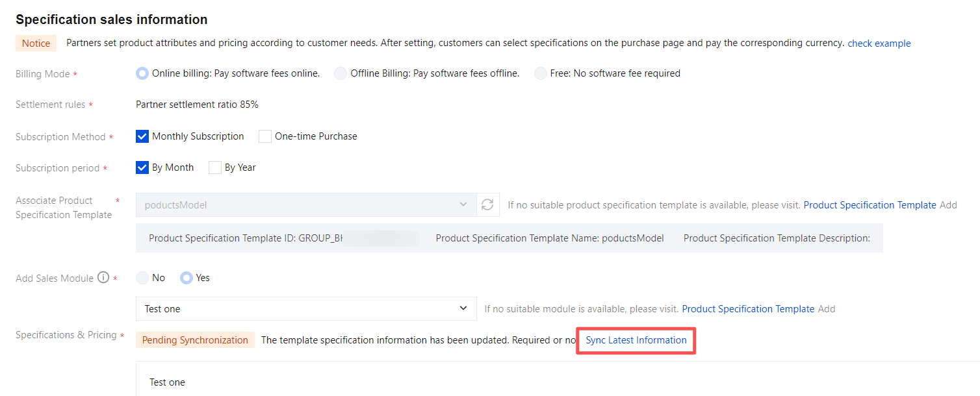Viewport: 980px width, 396px height.
Task: Uncheck the Monthly Subscription checkbox
Action: 142,136
